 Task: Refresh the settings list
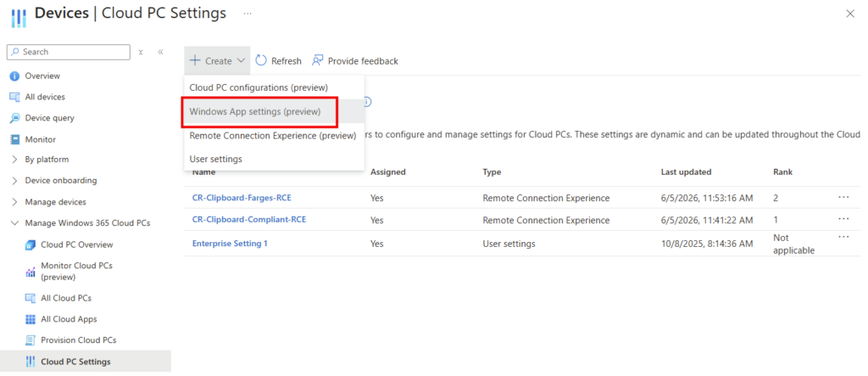click(x=278, y=61)
